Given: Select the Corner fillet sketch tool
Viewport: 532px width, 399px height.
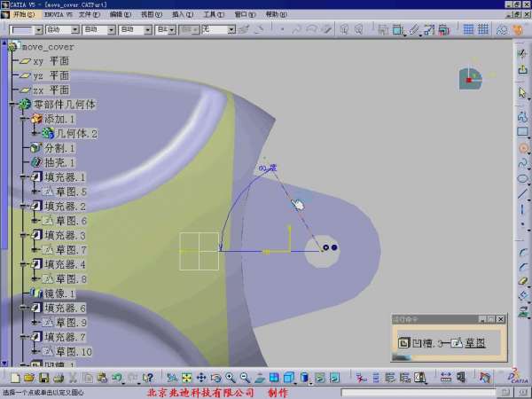Looking at the screenshot, I should 523,252.
